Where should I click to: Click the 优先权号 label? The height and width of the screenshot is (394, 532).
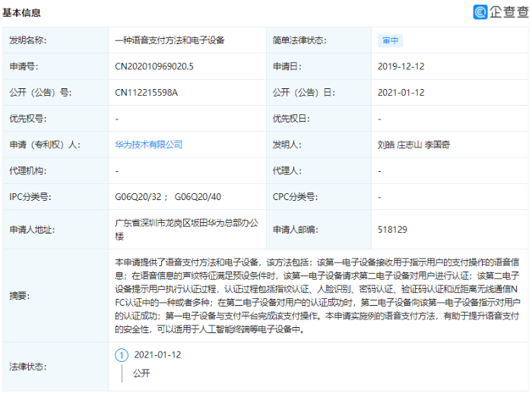click(28, 119)
